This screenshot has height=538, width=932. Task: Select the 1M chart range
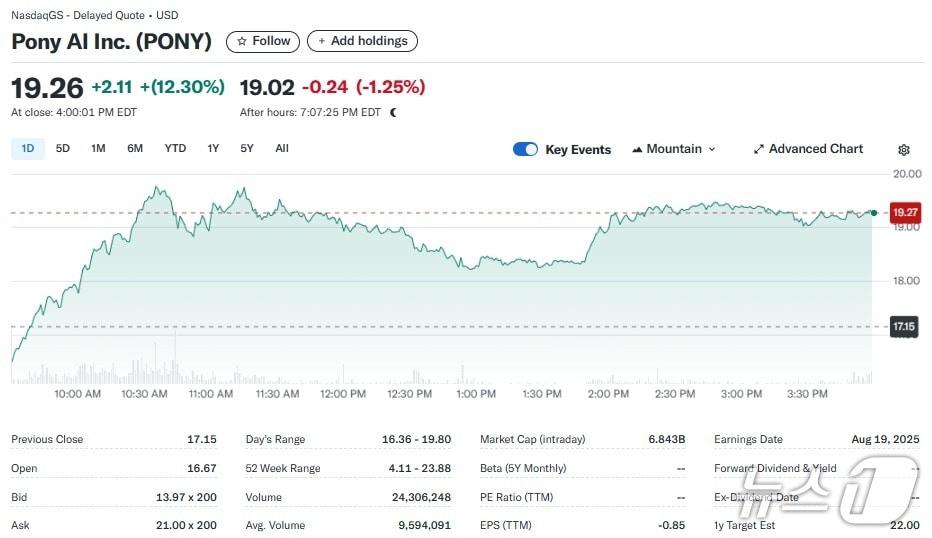[98, 148]
